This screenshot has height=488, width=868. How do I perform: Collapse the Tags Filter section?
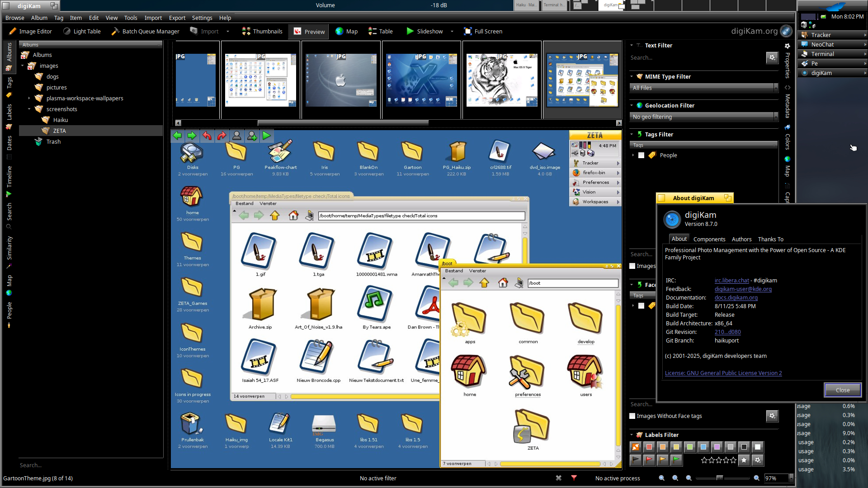(632, 134)
